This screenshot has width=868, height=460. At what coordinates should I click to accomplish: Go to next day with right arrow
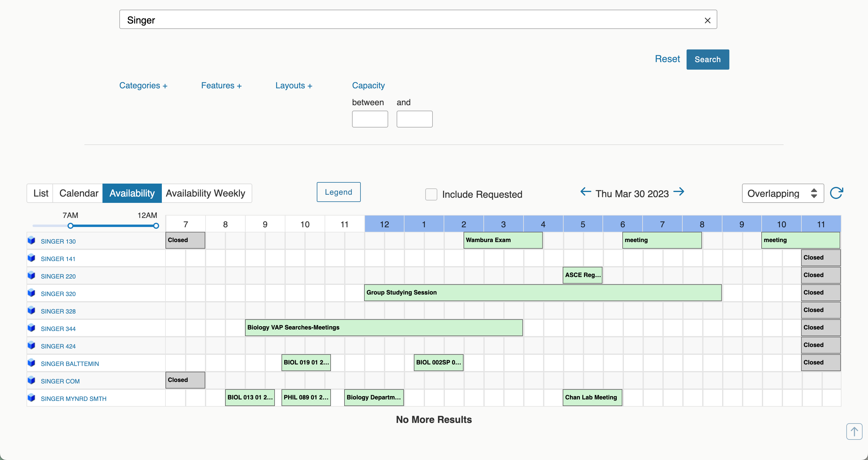[679, 192]
